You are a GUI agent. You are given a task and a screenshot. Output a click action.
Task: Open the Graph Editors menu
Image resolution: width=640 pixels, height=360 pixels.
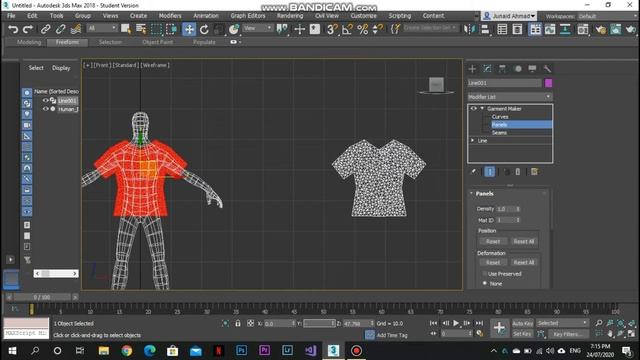(x=248, y=16)
